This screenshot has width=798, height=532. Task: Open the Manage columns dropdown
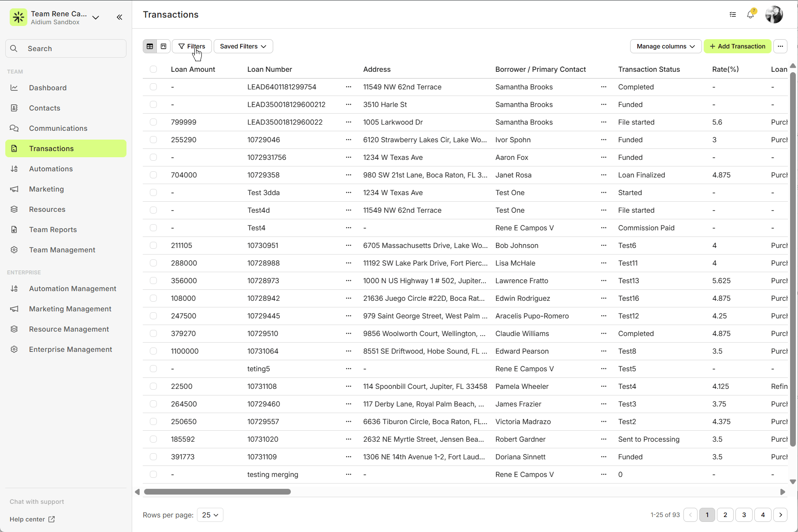(665, 46)
